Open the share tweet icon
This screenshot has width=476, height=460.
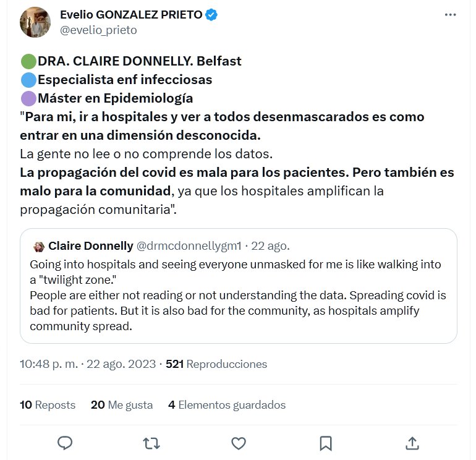(x=412, y=443)
